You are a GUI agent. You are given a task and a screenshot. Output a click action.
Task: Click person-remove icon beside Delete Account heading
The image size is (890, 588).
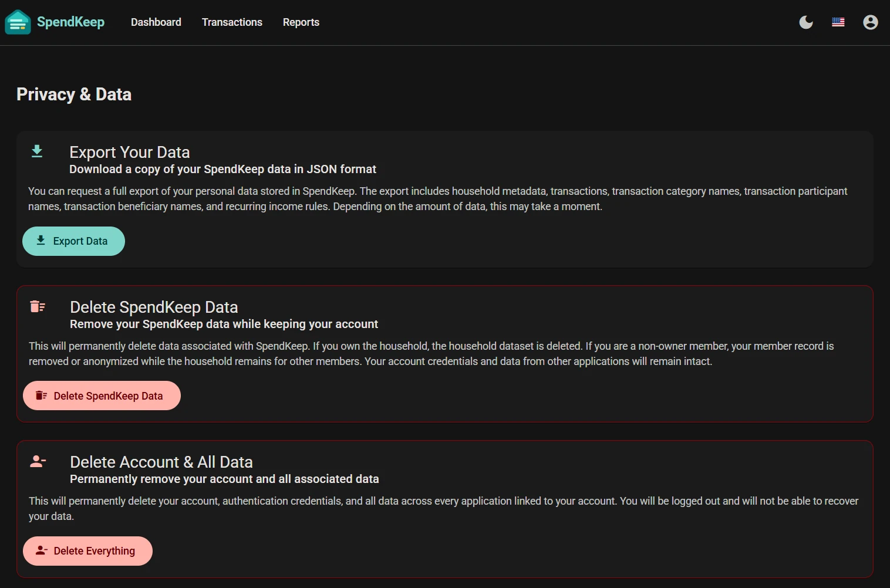[x=38, y=461]
